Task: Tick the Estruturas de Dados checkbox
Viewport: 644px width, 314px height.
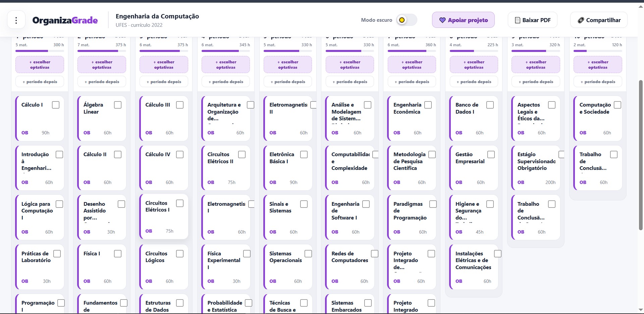Action: (180, 303)
